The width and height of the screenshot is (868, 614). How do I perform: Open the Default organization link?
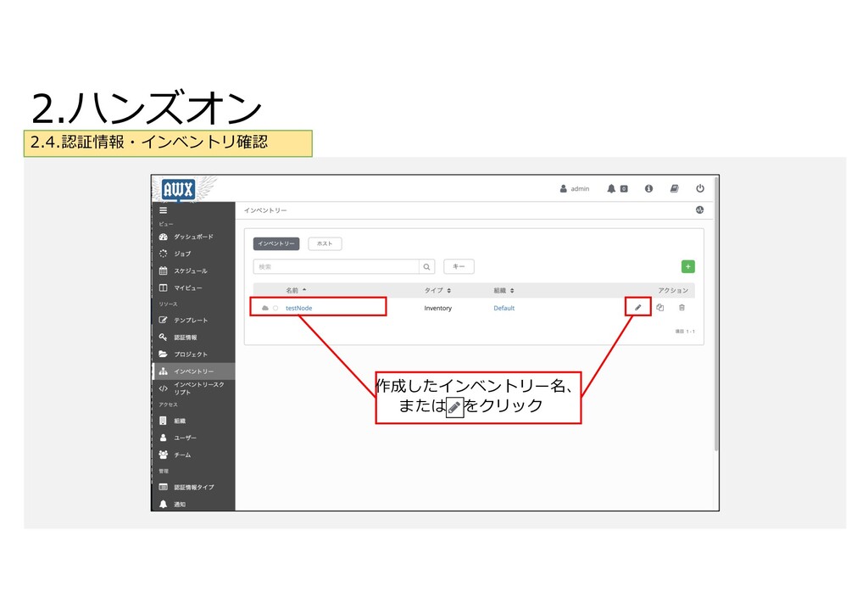tap(504, 308)
